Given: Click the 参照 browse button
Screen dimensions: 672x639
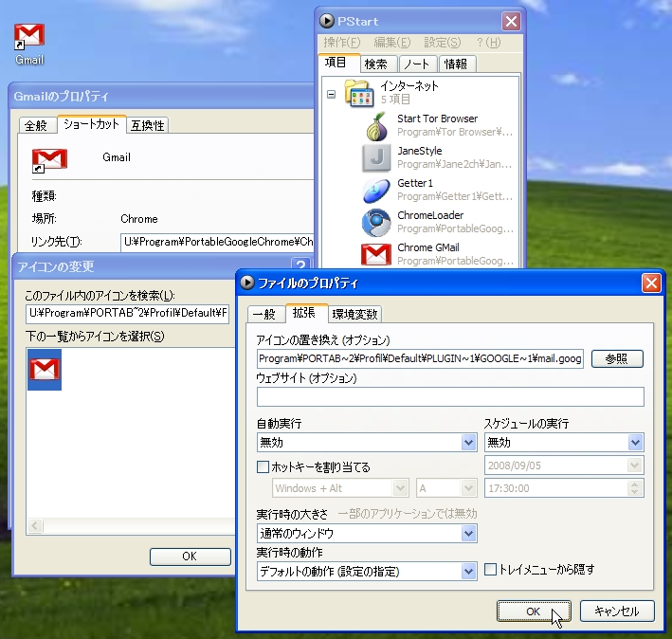Looking at the screenshot, I should point(617,358).
